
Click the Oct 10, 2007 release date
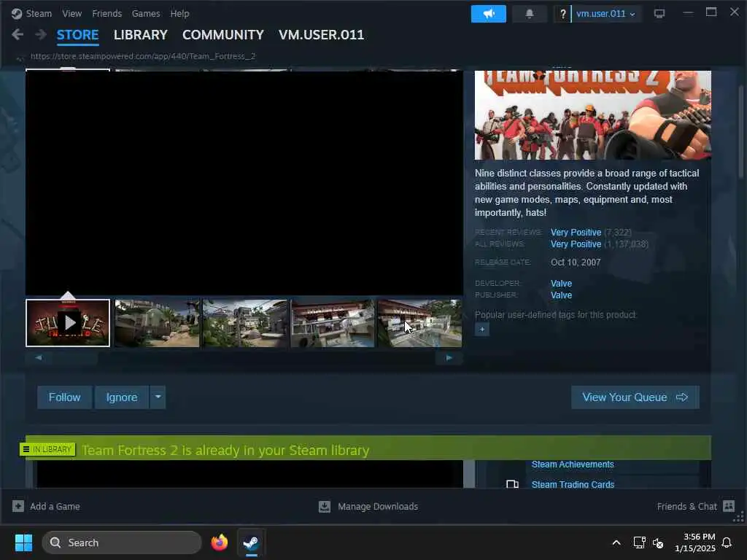click(x=576, y=262)
